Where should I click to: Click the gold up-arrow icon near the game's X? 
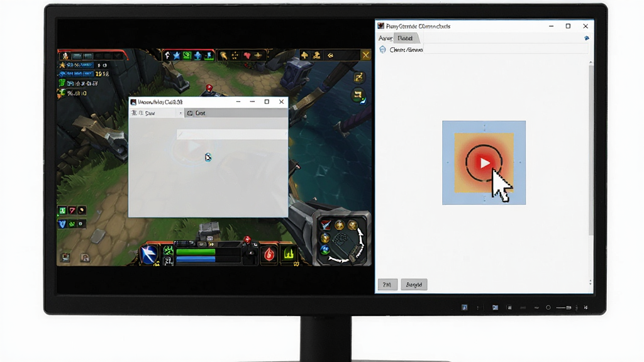click(x=305, y=55)
